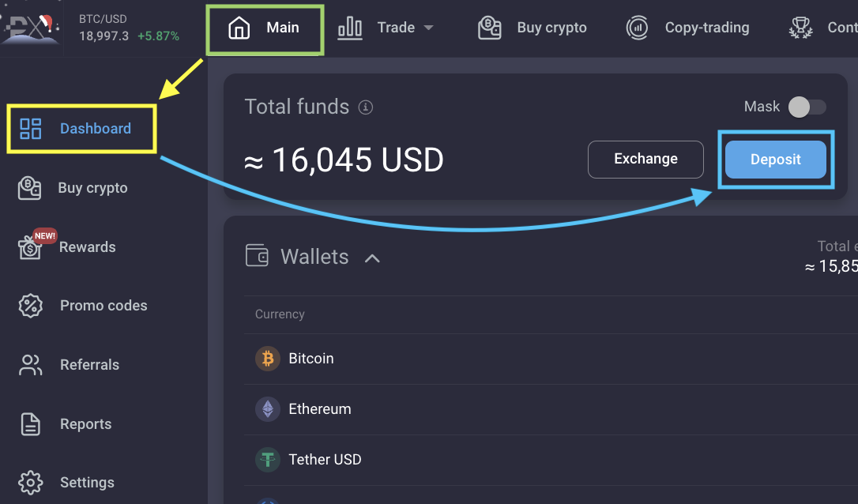This screenshot has height=504, width=858.
Task: Click the BTC/USD price ticker
Action: click(x=129, y=28)
